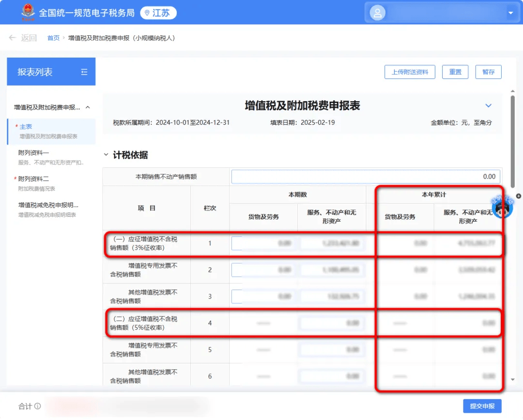The image size is (523, 420).
Task: Open the 首页 breadcrumb link
Action: (x=53, y=38)
